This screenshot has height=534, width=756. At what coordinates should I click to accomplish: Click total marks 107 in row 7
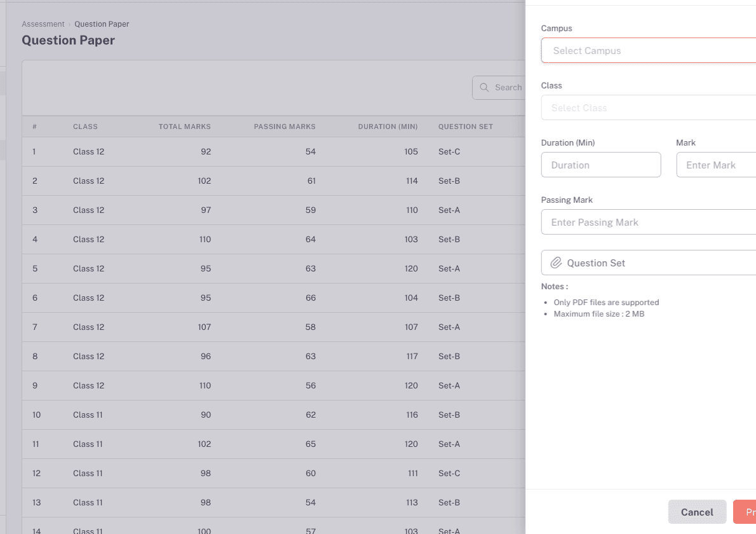coord(205,327)
